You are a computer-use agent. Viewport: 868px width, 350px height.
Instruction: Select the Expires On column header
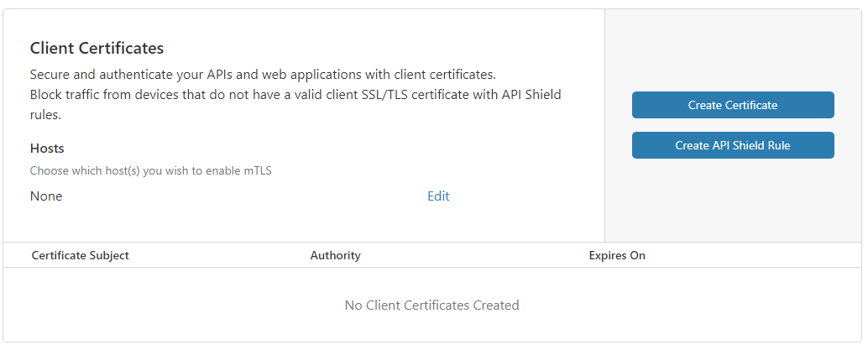(617, 255)
